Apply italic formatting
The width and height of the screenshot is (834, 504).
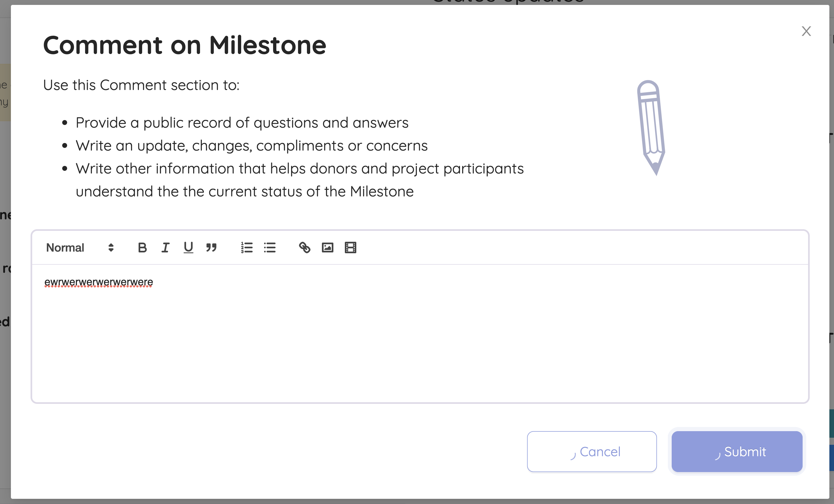(x=166, y=248)
